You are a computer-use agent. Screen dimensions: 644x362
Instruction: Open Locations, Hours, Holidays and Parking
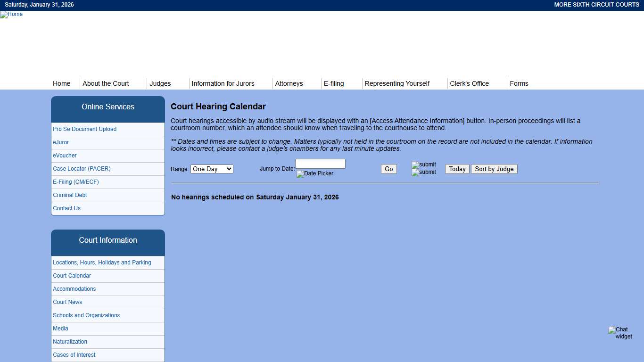(x=102, y=263)
